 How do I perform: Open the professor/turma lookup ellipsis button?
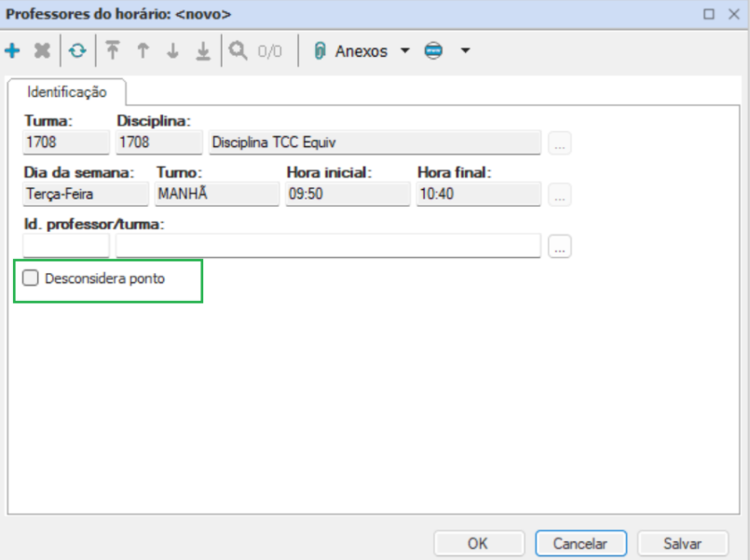tap(560, 246)
